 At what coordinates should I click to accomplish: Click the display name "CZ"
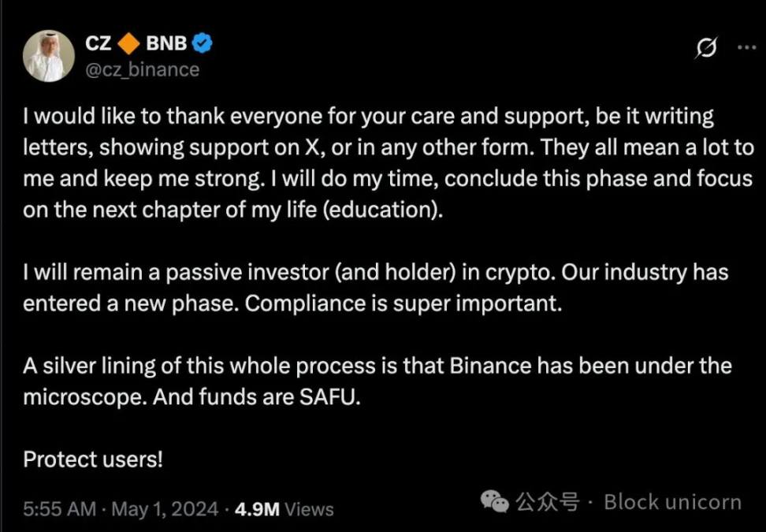click(x=98, y=44)
